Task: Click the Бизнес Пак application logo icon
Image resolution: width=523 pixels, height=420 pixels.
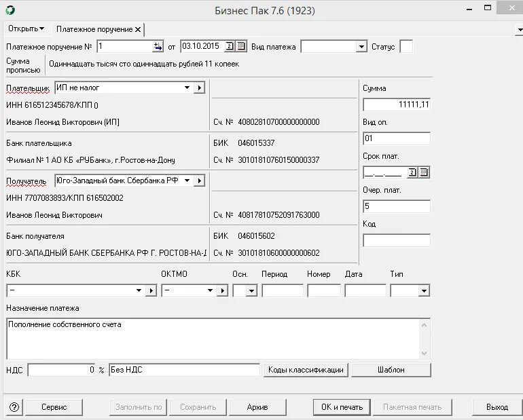Action: tap(10, 10)
